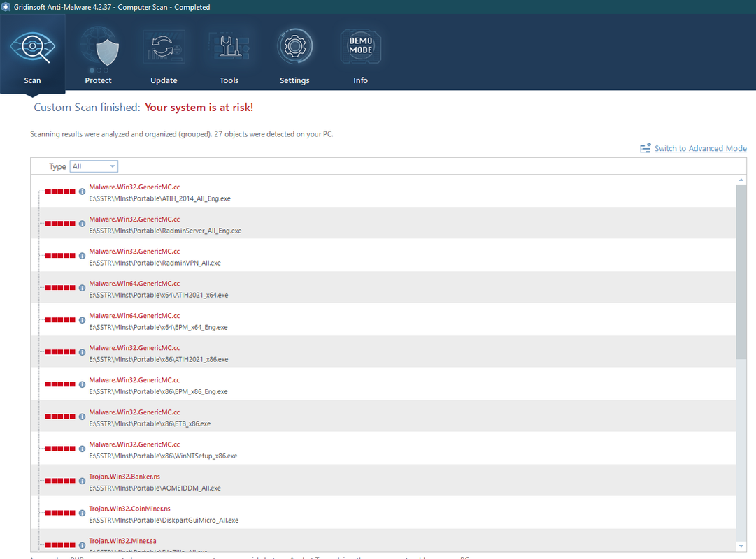Show info for ATIH2021_x64.exe detection
The image size is (756, 559).
(82, 288)
